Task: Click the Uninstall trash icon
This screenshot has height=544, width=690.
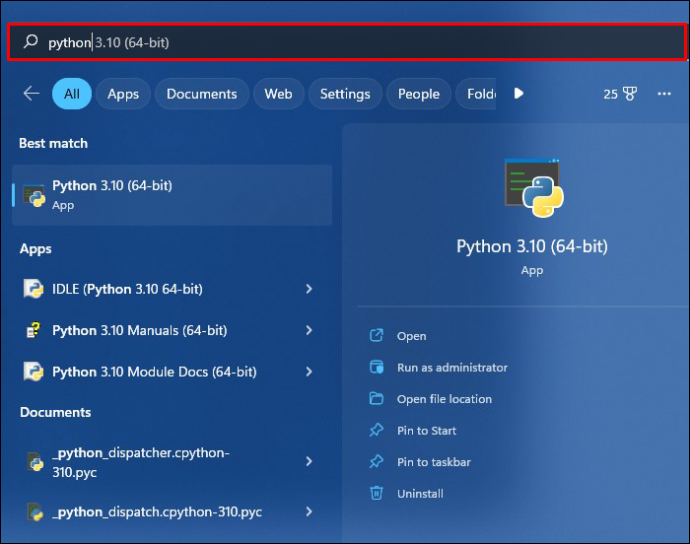Action: pyautogui.click(x=376, y=493)
